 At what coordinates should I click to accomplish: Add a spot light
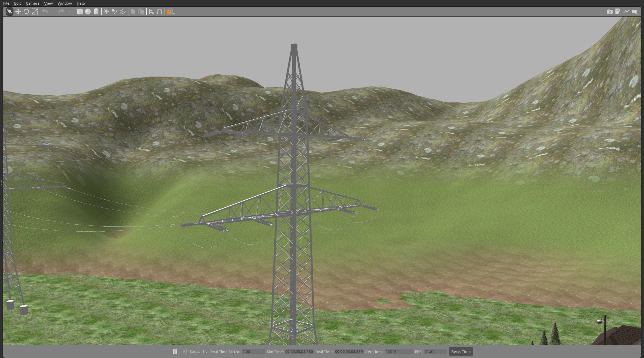click(x=114, y=12)
